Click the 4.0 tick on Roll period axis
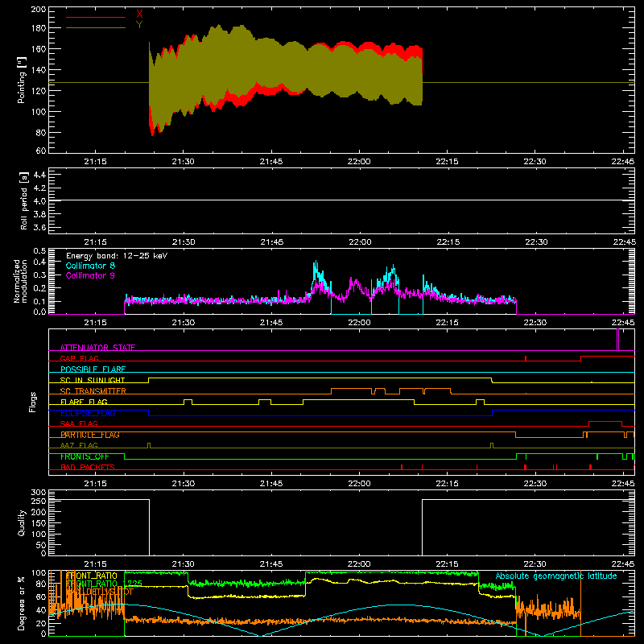This screenshot has height=644, width=644. coord(39,200)
